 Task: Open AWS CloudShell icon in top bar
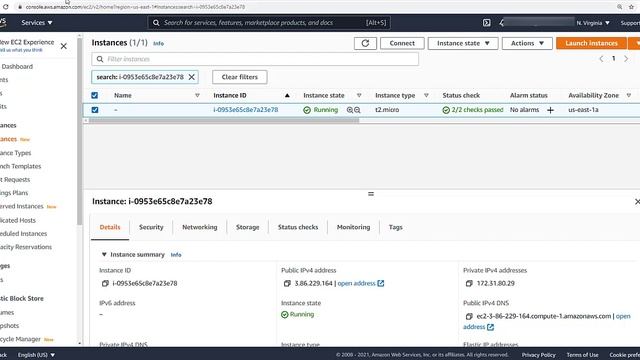point(487,23)
